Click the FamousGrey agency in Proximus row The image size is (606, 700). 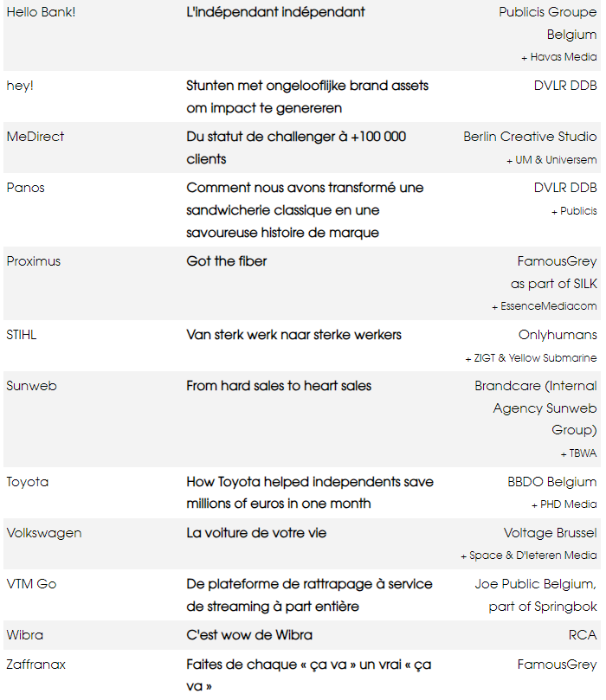557,261
